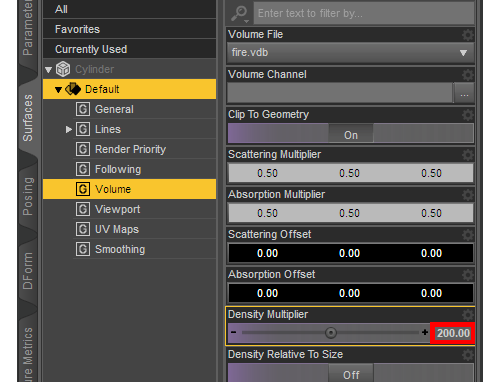Select the All filter category

129,9
